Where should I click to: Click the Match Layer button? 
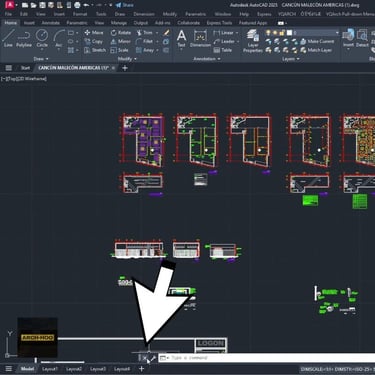316,50
